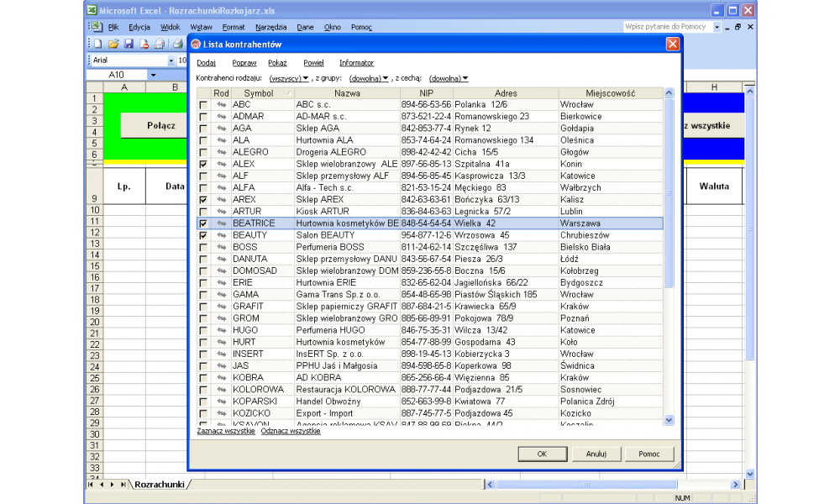Click the kind arrow icon in ABC row
Screen dimensions: 840x504
coord(221,104)
